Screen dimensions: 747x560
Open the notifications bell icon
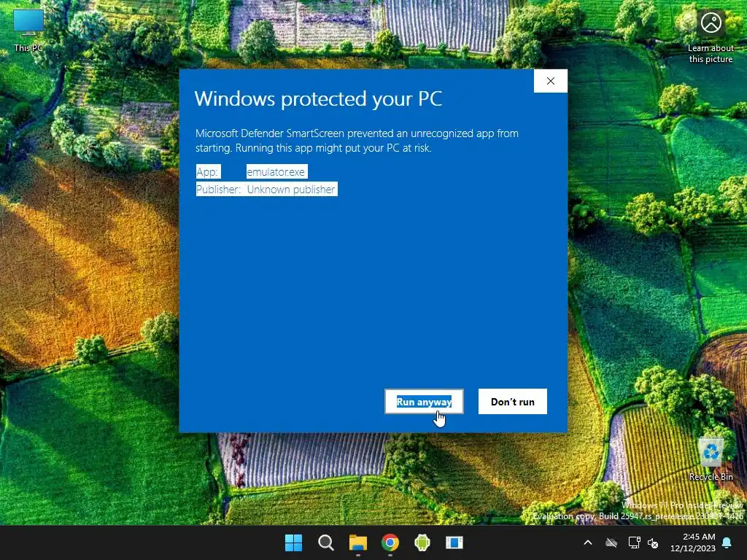point(727,542)
